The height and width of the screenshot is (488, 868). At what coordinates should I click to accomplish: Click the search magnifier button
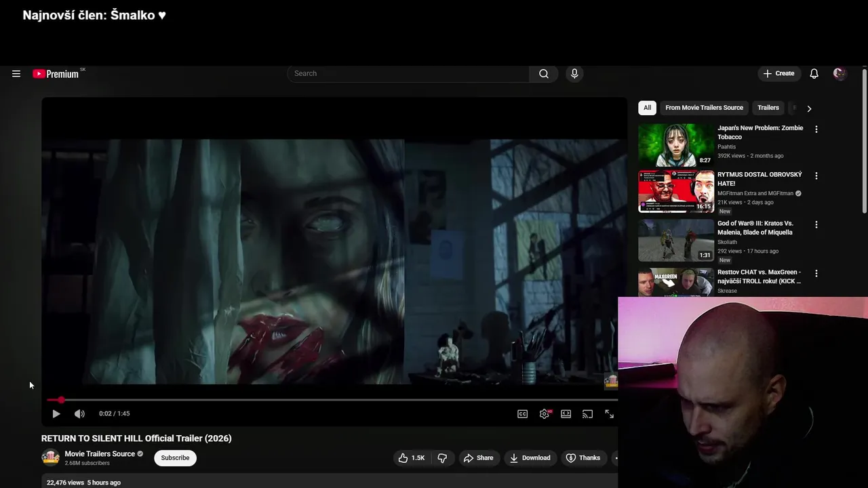pos(544,74)
